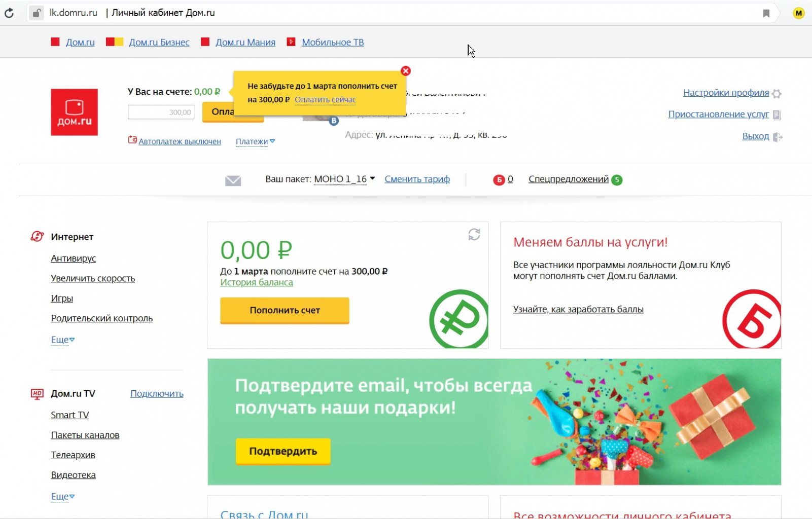Click Оплатить сейчас in the tooltip
This screenshot has width=812, height=519.
[x=325, y=100]
